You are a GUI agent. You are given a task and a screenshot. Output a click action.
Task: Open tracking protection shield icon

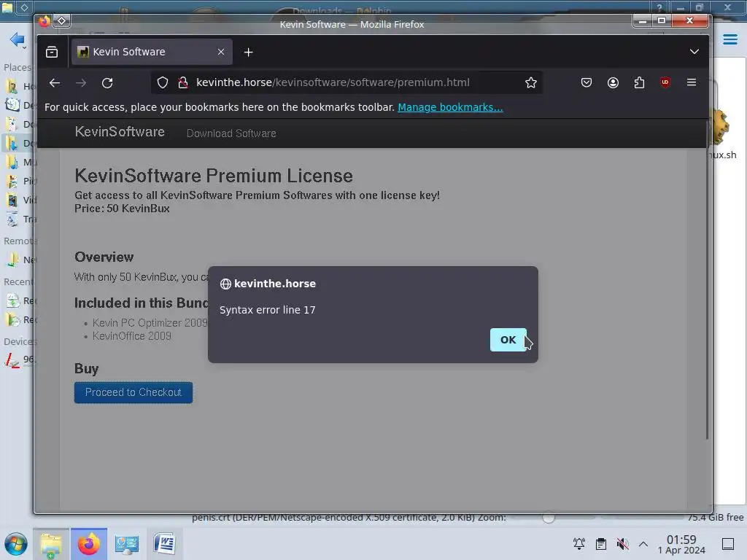coord(163,83)
